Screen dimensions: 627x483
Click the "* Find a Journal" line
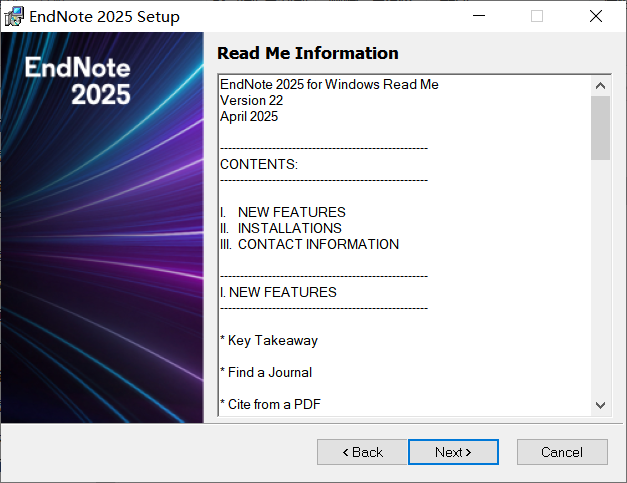pos(266,372)
